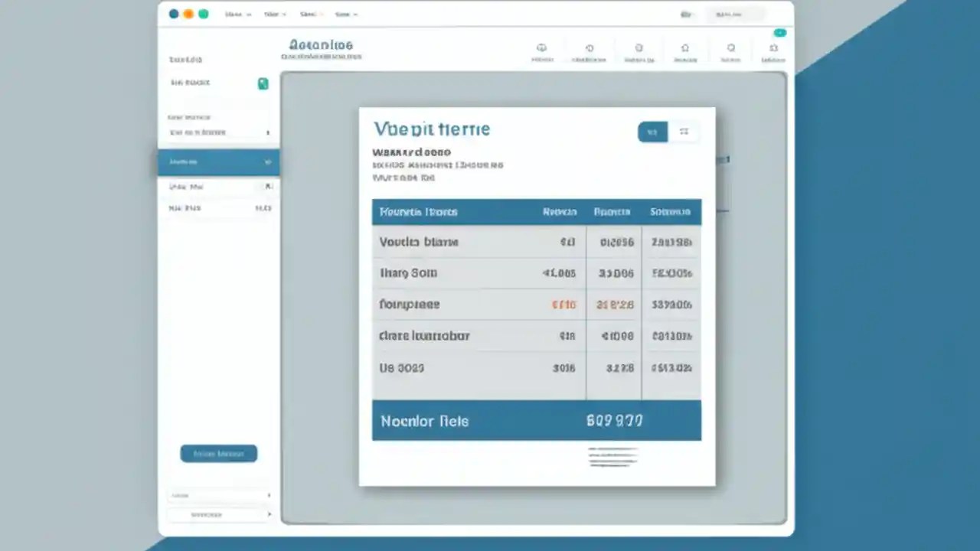Click the blue total bar at the invoice bottom
980x551 pixels.
pyautogui.click(x=536, y=421)
